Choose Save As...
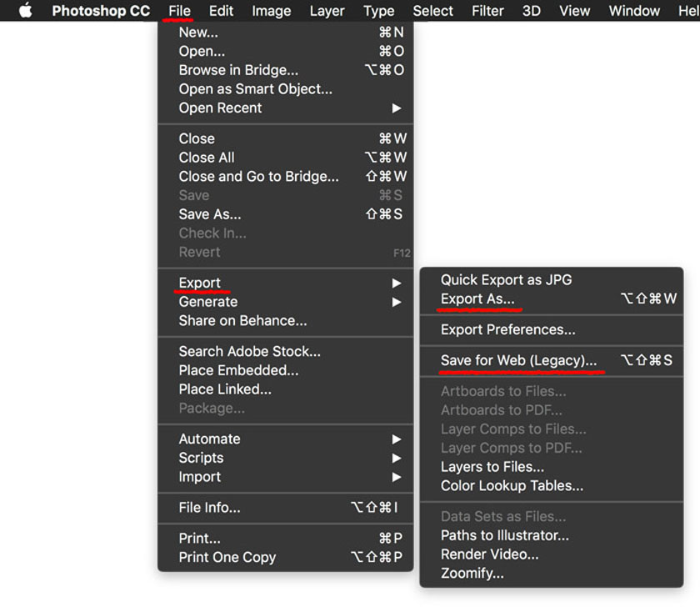700x607 pixels. tap(286, 214)
